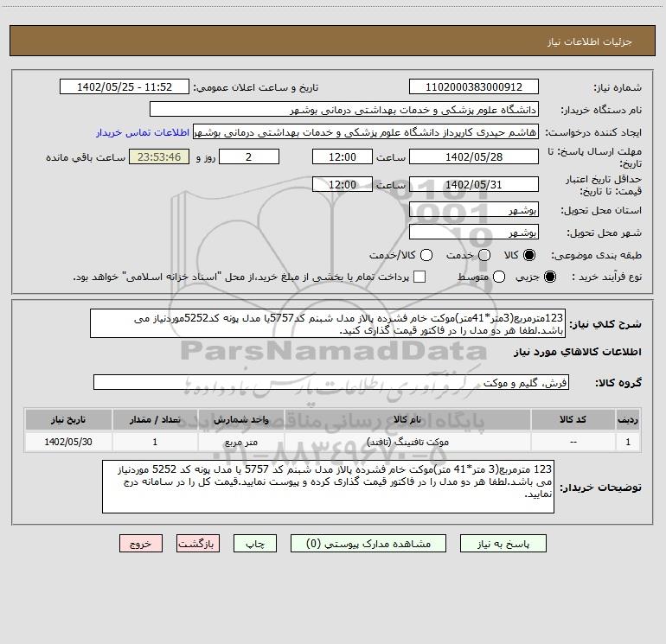Select the کالا radio button
This screenshot has height=644, width=666.
pos(529,255)
